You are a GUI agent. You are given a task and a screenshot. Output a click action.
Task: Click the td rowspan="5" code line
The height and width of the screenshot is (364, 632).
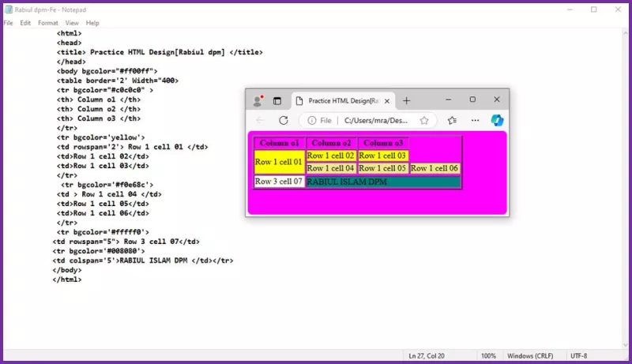[126, 242]
